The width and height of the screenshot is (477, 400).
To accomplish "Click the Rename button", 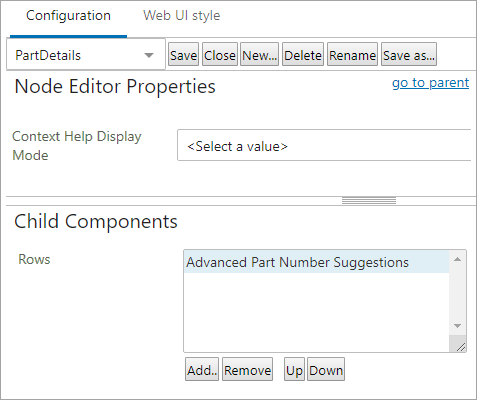I will click(352, 55).
